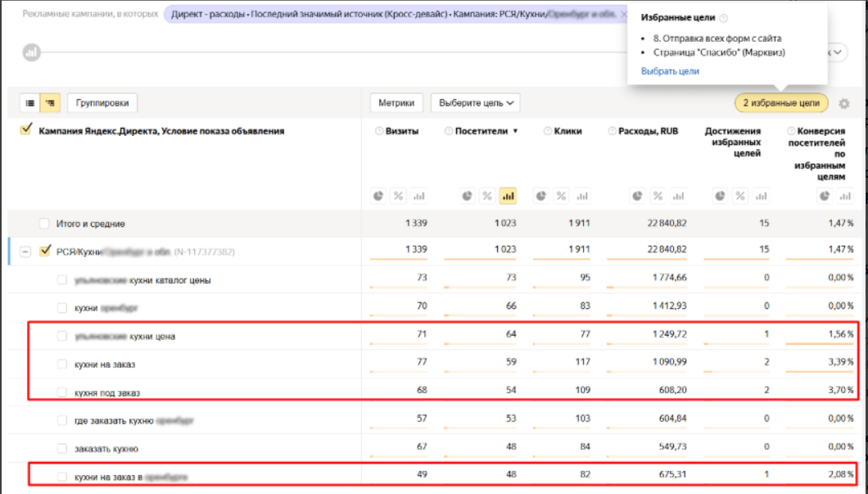Click the Достижения избранных целей column header
Screen dimensions: 868x494
pos(732,142)
